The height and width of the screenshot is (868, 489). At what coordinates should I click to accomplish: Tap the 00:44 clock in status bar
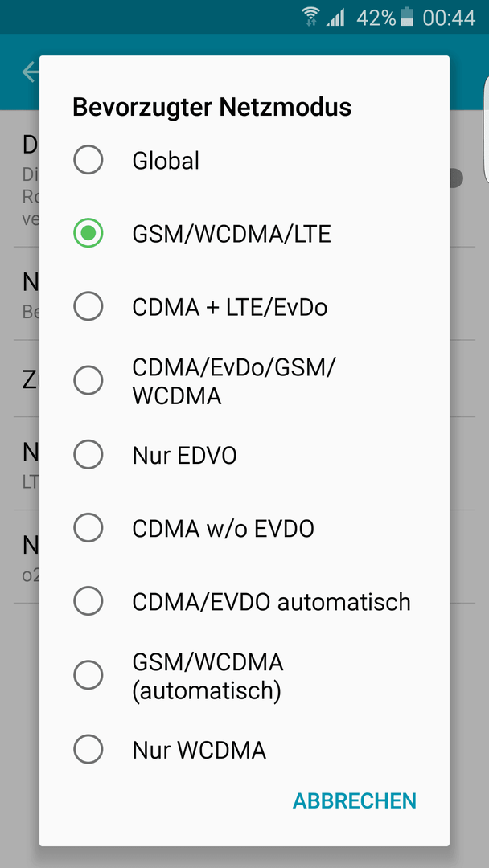click(449, 18)
